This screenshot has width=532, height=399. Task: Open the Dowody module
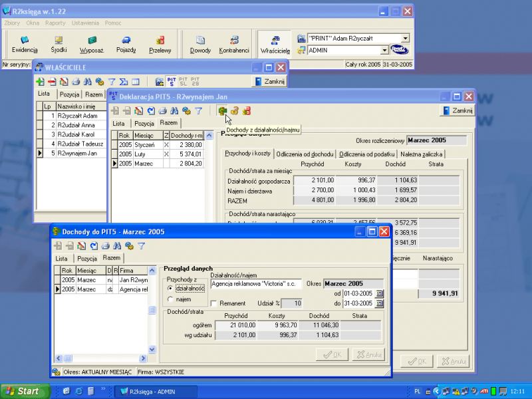(x=200, y=44)
